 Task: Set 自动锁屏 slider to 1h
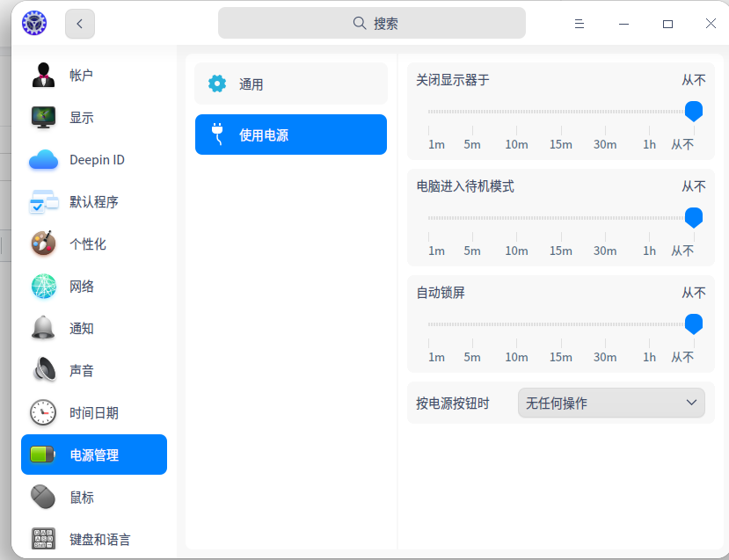tap(649, 323)
